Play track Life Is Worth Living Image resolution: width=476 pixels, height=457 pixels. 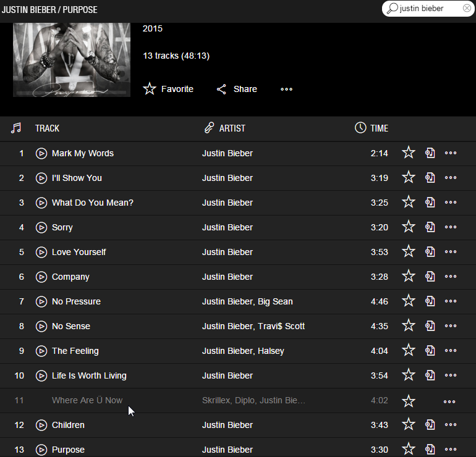41,375
